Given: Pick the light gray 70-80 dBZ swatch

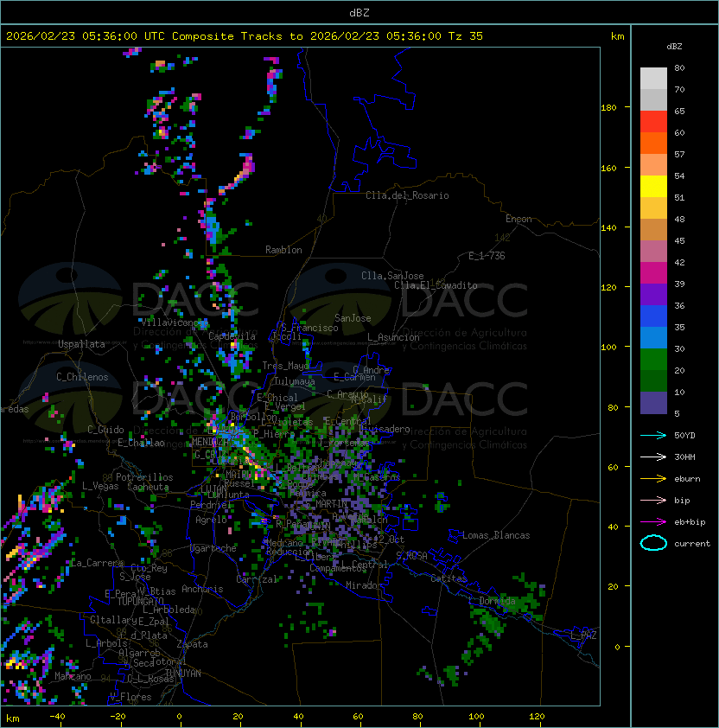Looking at the screenshot, I should click(653, 79).
